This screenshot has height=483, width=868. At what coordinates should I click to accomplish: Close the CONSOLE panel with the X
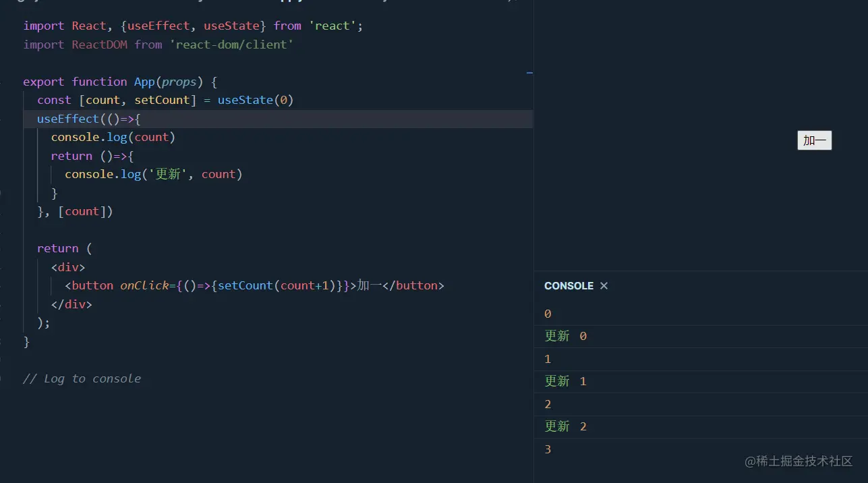(x=604, y=286)
